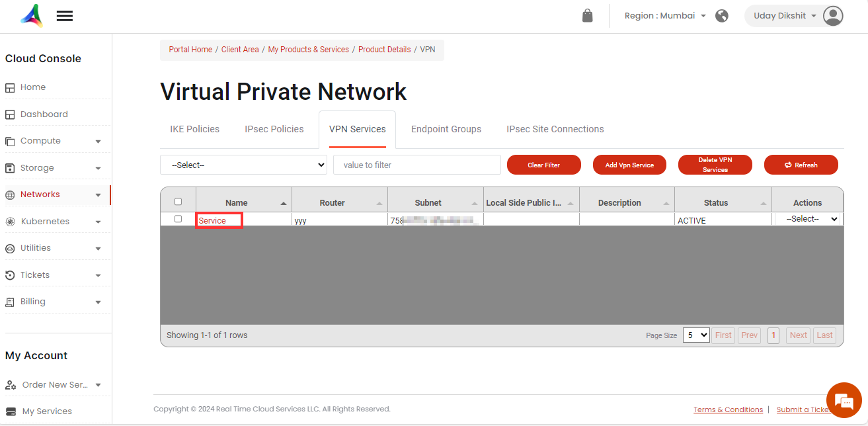868x426 pixels.
Task: Click the Kubernetes icon in sidebar
Action: (x=10, y=222)
